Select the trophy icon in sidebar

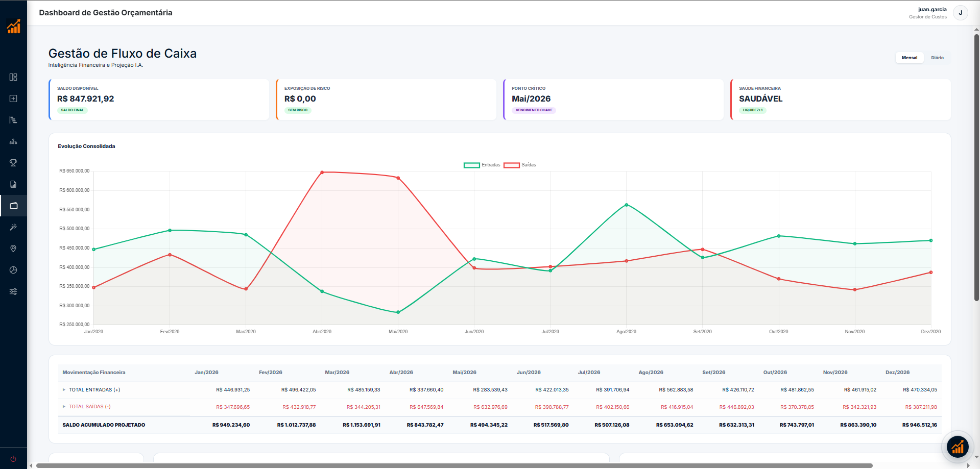coord(13,163)
